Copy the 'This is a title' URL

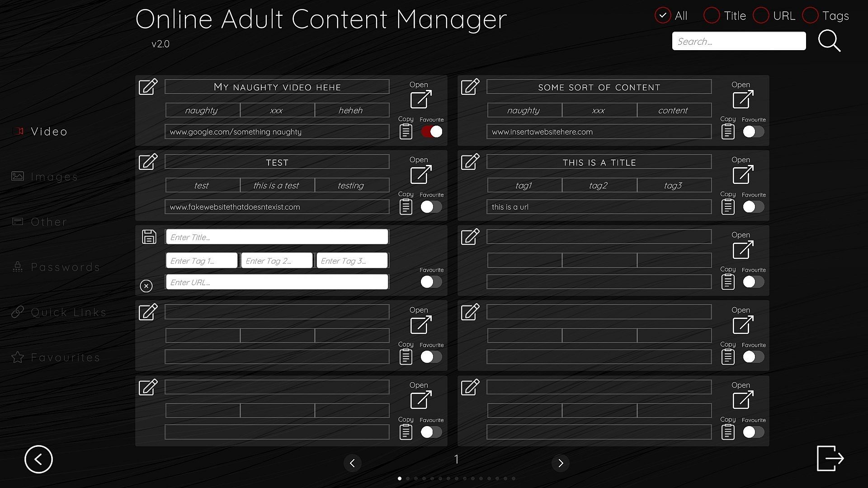[727, 206]
